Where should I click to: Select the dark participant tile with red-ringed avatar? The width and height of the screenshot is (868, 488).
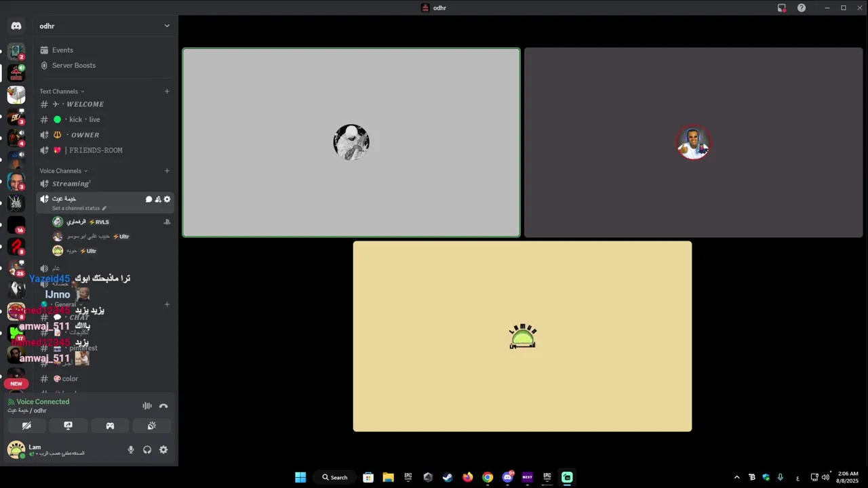(x=693, y=142)
